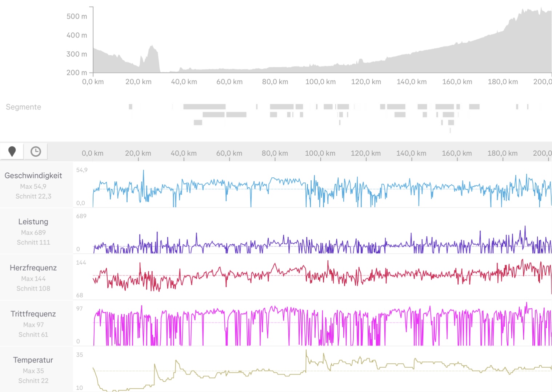
Task: Click 20,0 km on the data chart ruler
Action: [x=138, y=153]
